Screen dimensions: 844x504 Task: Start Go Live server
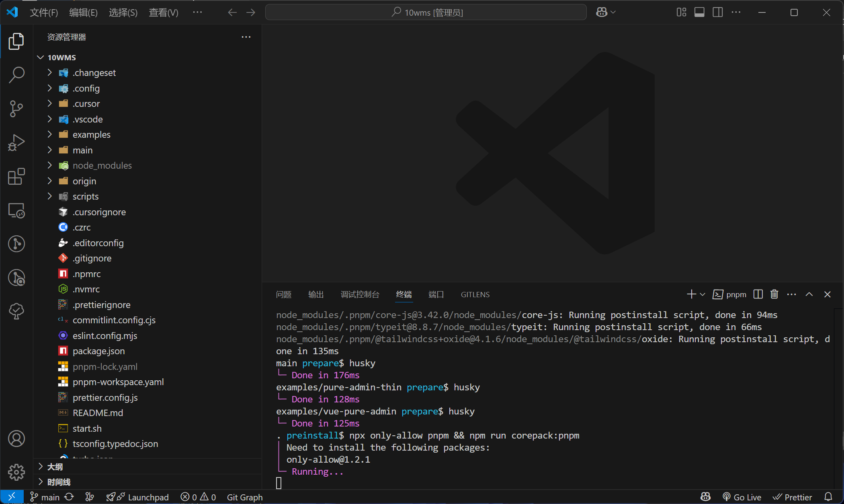coord(742,497)
